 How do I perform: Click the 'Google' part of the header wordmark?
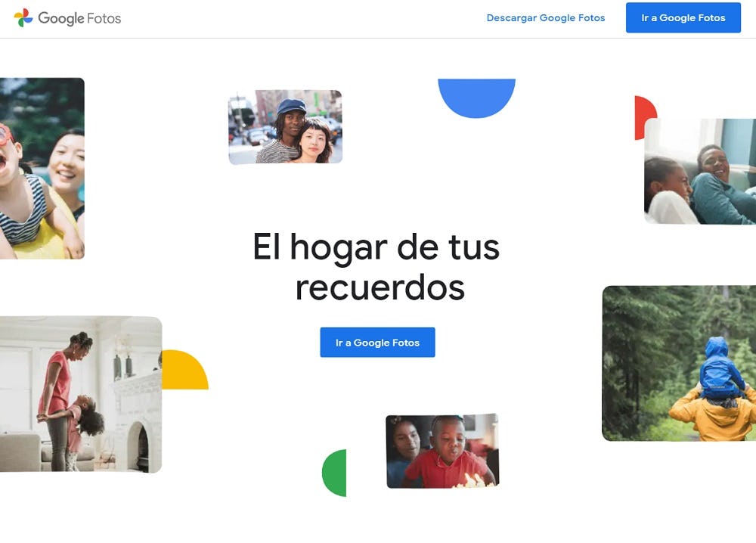coord(59,17)
